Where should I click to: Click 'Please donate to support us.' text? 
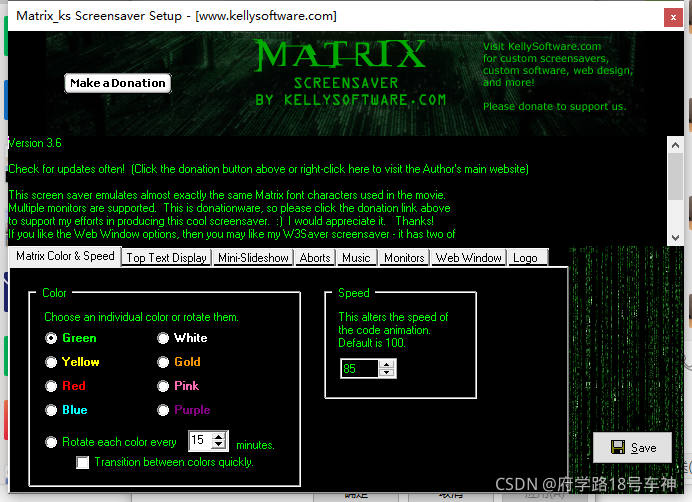555,106
